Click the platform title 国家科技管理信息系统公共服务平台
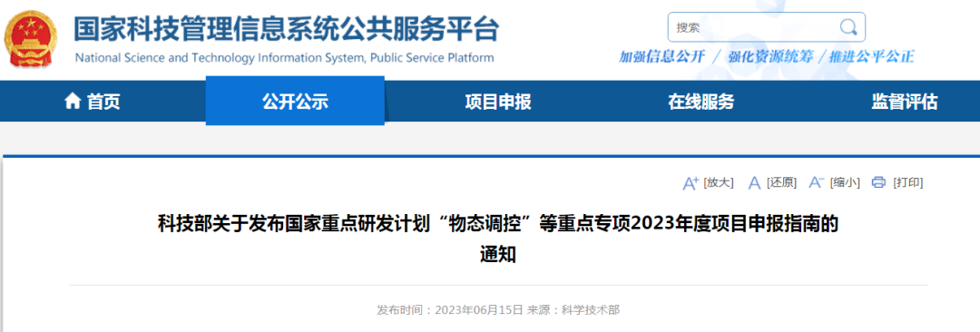This screenshot has height=332, width=980. tap(286, 28)
